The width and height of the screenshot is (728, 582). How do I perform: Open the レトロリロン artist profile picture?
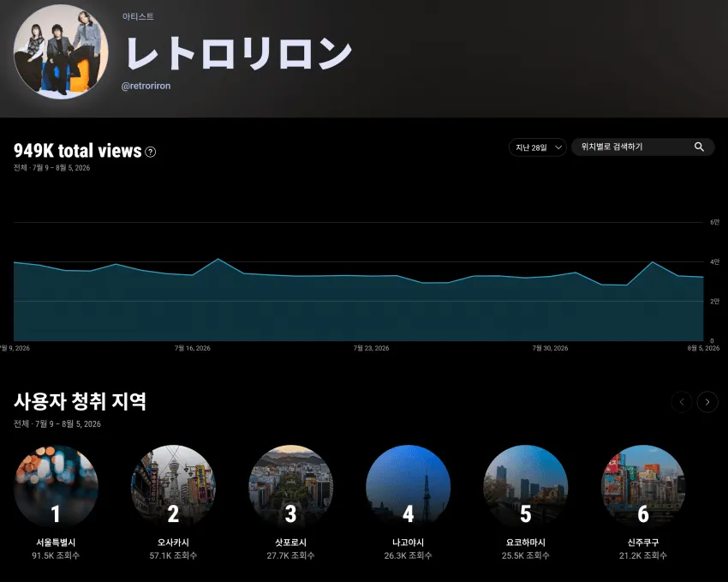pyautogui.click(x=61, y=51)
